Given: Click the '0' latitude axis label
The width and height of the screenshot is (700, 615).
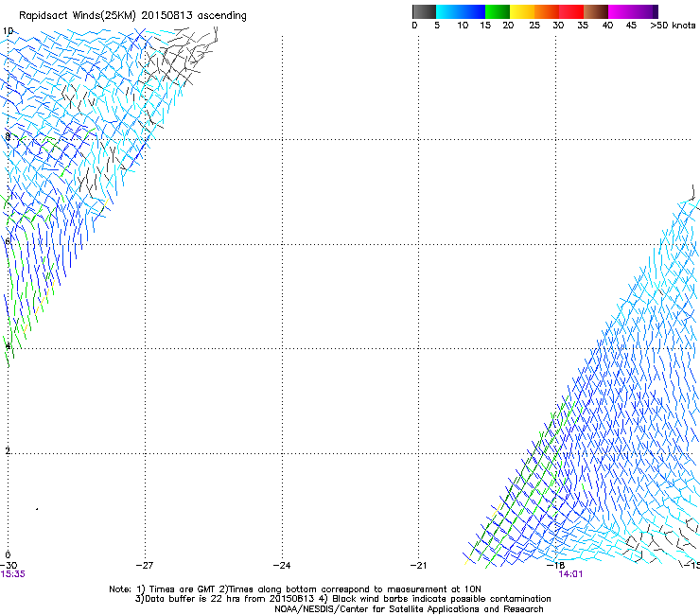Looking at the screenshot, I should click(8, 555).
